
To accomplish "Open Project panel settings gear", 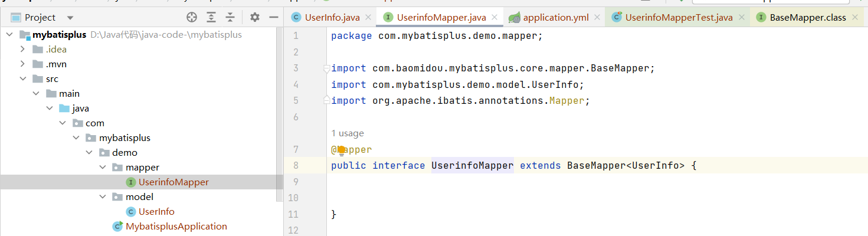I will (255, 17).
